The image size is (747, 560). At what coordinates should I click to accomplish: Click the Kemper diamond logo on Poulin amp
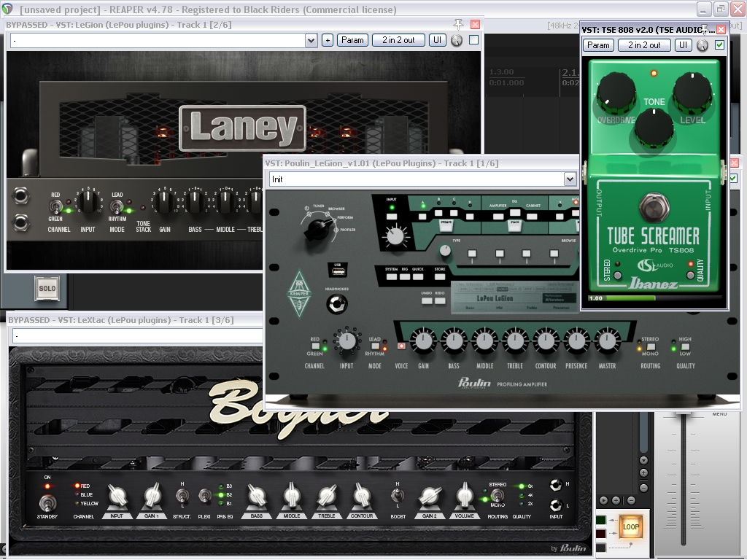coord(299,294)
